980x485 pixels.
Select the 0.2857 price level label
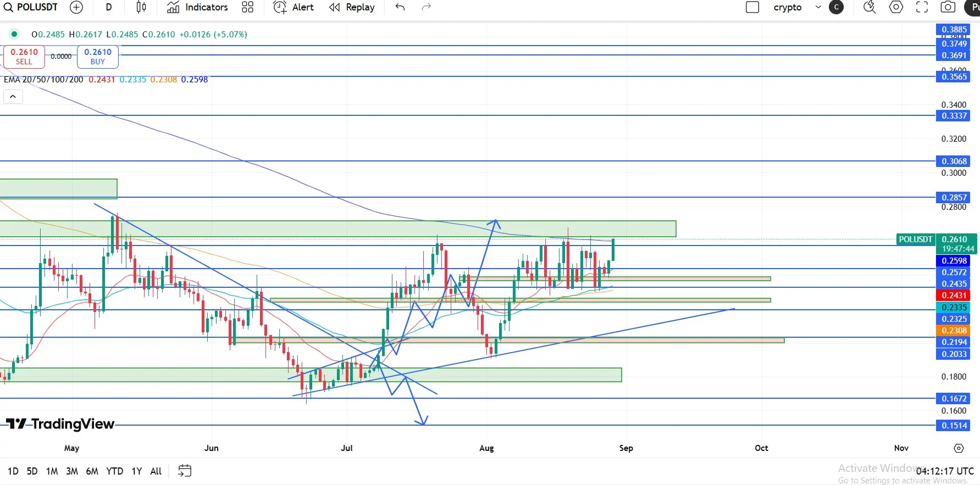pos(954,198)
